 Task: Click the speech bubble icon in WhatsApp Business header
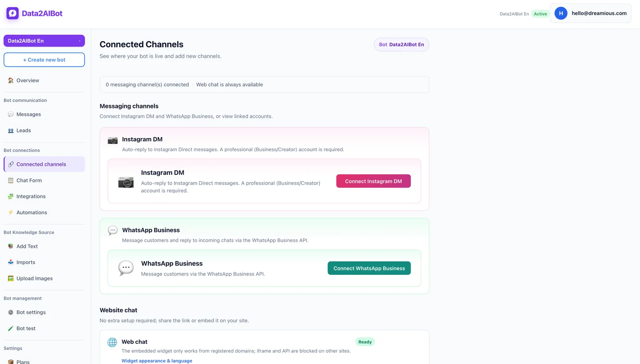(x=113, y=230)
